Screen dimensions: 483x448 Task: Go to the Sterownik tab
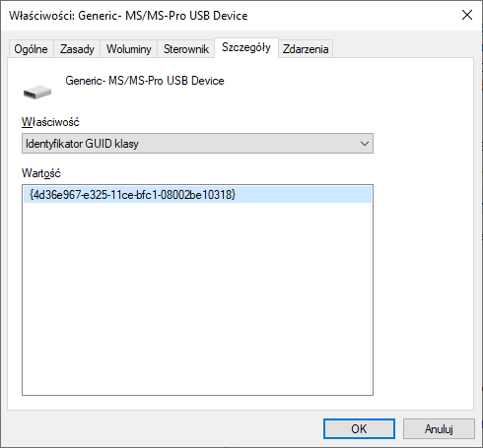(x=186, y=49)
